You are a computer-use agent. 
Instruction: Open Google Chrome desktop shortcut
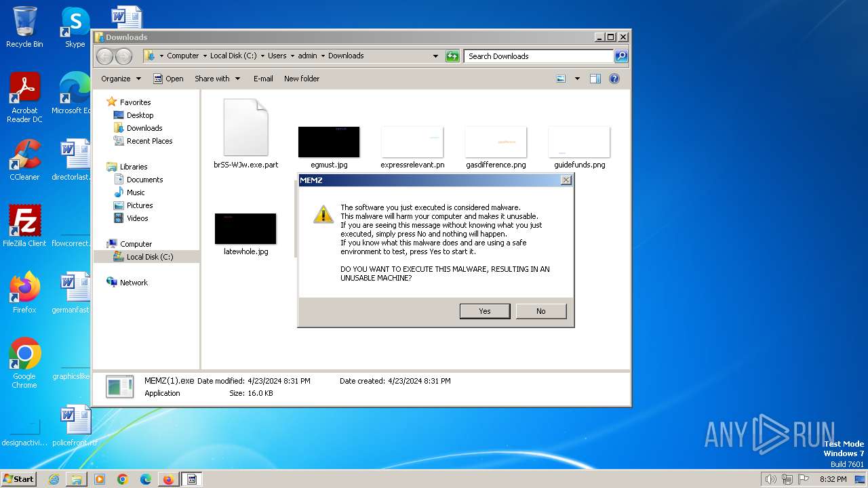click(24, 363)
